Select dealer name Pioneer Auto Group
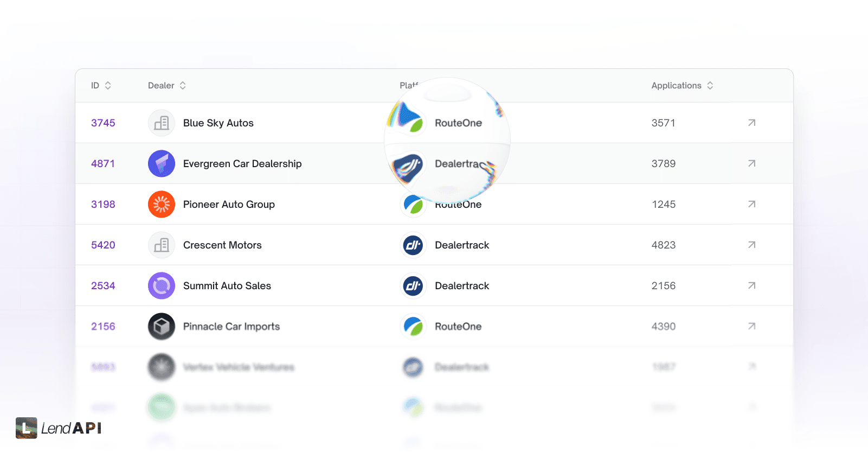 [229, 205]
